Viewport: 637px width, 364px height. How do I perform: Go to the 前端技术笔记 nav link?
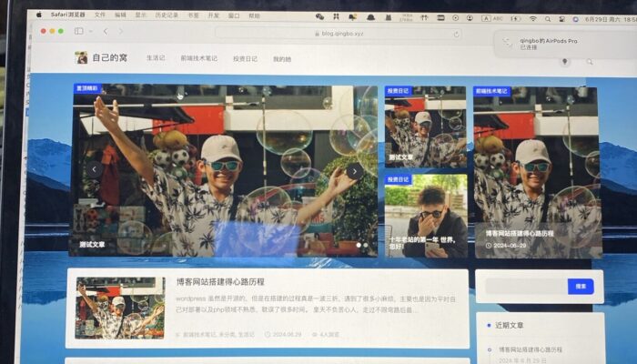click(x=199, y=58)
